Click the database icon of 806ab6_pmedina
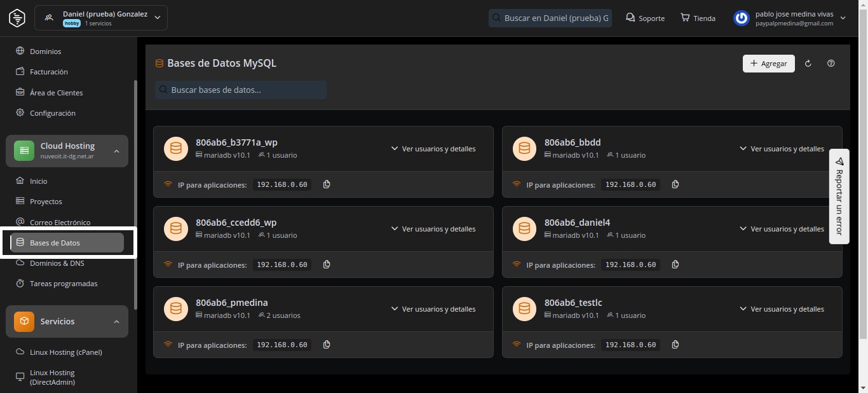868x393 pixels. (176, 309)
